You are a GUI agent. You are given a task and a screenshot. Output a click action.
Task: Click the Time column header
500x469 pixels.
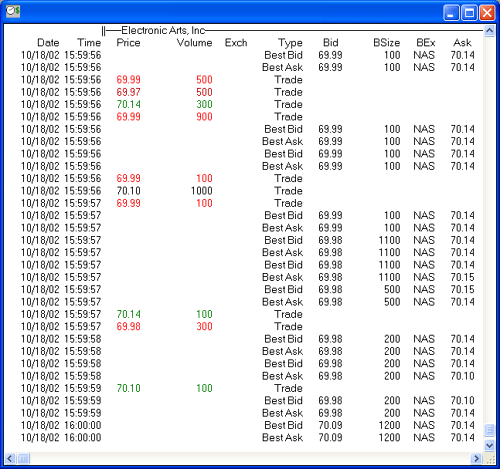pos(89,43)
